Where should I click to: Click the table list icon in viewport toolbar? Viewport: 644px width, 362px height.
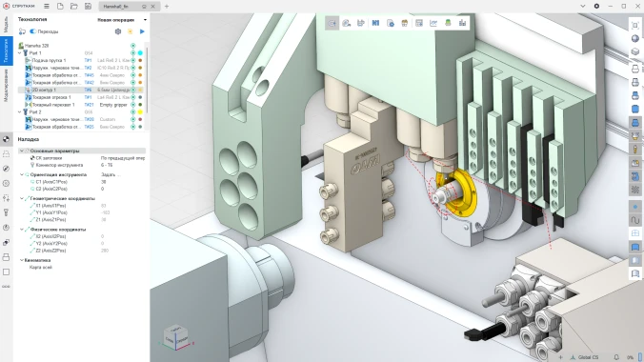pyautogui.click(x=419, y=23)
